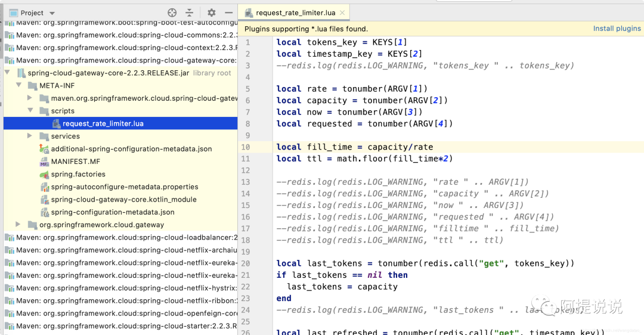Image resolution: width=644 pixels, height=335 pixels.
Task: Open the Project view dropdown
Action: (x=52, y=13)
